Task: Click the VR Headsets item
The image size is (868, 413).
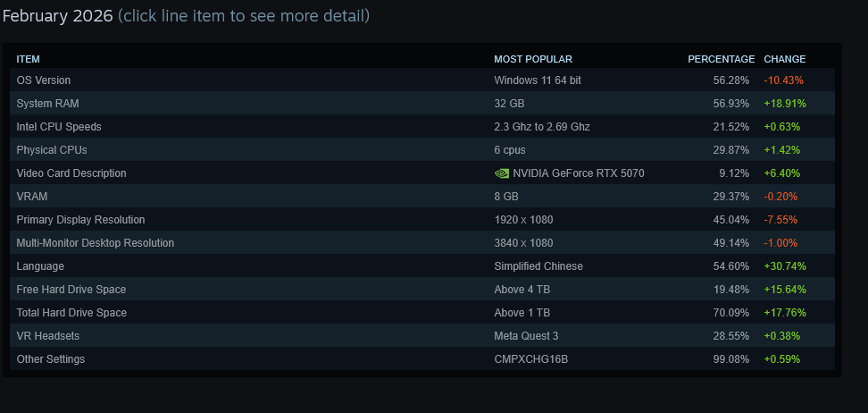Action: tap(48, 336)
